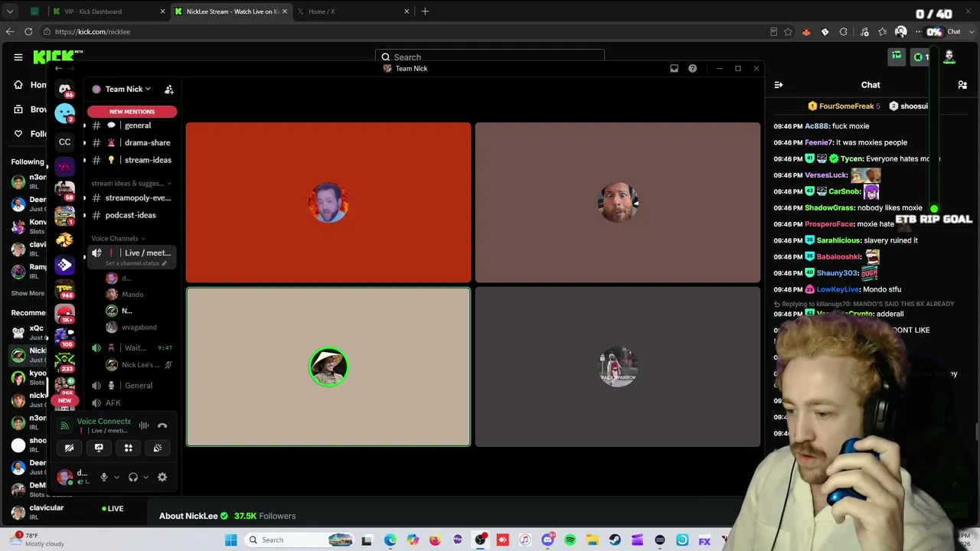Share your screen in Discord voice
The width and height of the screenshot is (980, 551).
pos(99,448)
